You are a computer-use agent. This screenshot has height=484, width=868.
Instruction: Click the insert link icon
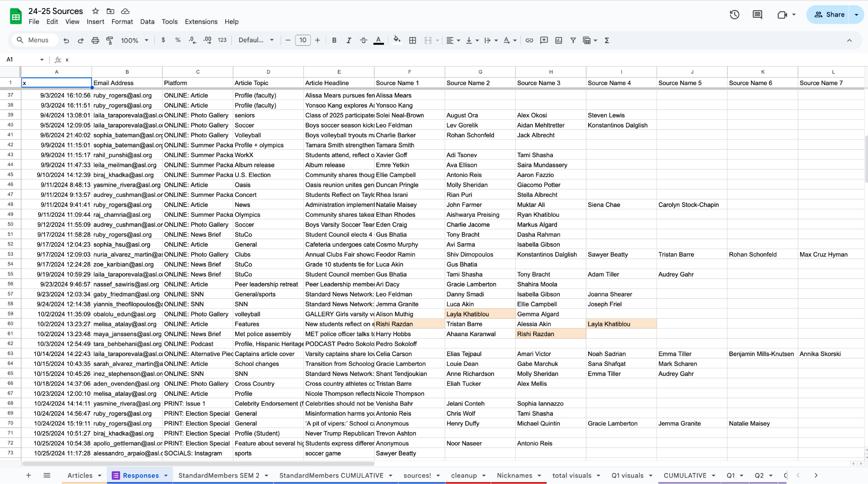click(529, 40)
